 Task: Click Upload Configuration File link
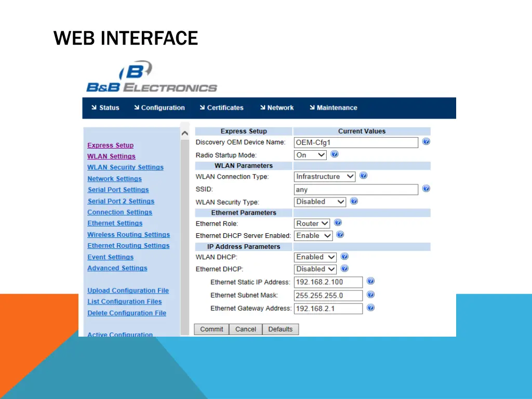pyautogui.click(x=128, y=290)
